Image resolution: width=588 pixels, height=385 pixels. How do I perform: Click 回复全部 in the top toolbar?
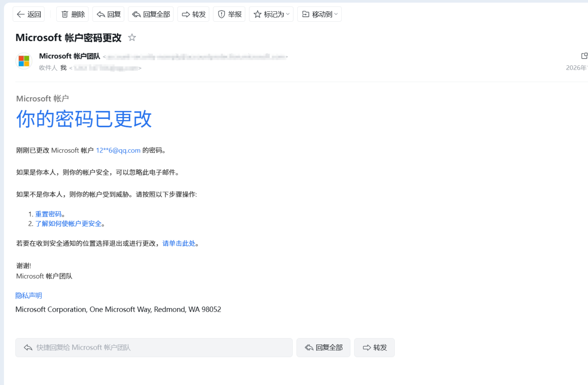point(151,14)
